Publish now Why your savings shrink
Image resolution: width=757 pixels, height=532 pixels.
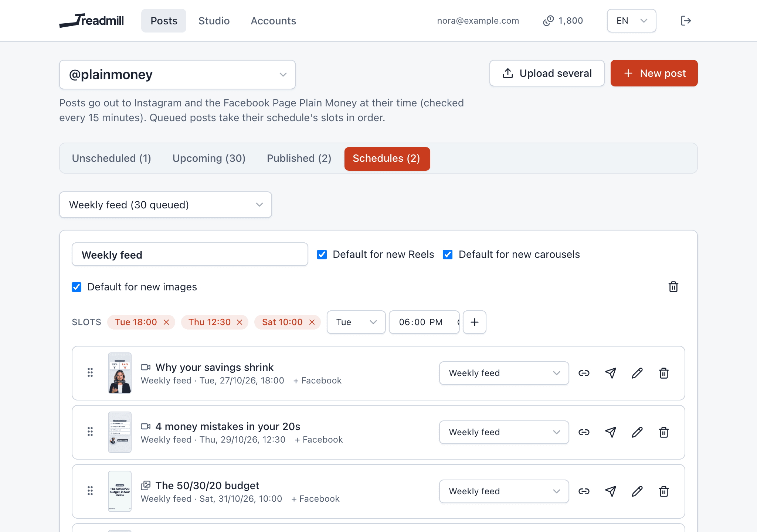(611, 373)
